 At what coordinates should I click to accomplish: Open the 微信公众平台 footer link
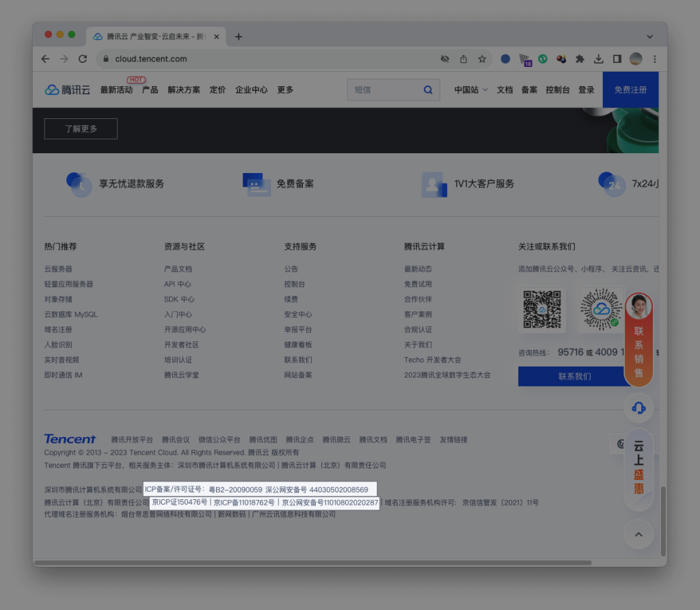(x=219, y=440)
